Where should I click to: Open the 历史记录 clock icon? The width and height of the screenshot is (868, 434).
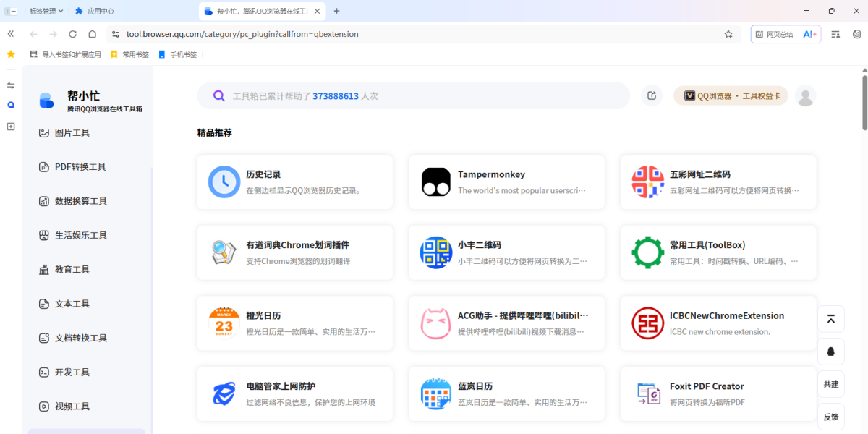(x=224, y=182)
